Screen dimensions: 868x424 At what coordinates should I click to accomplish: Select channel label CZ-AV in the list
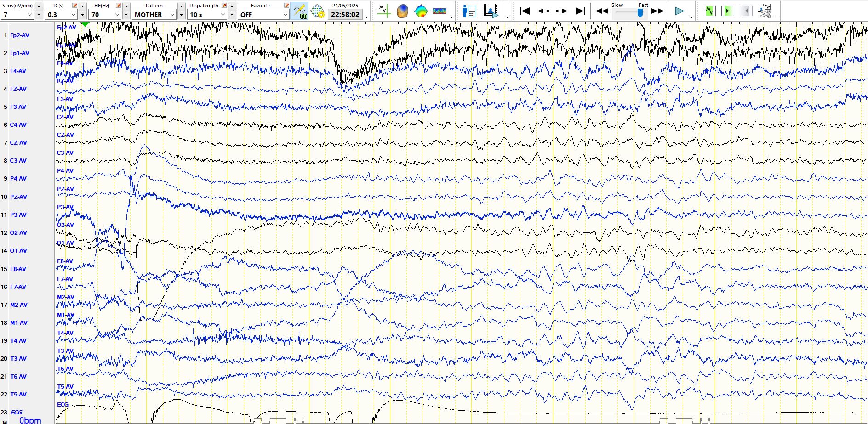(x=18, y=142)
